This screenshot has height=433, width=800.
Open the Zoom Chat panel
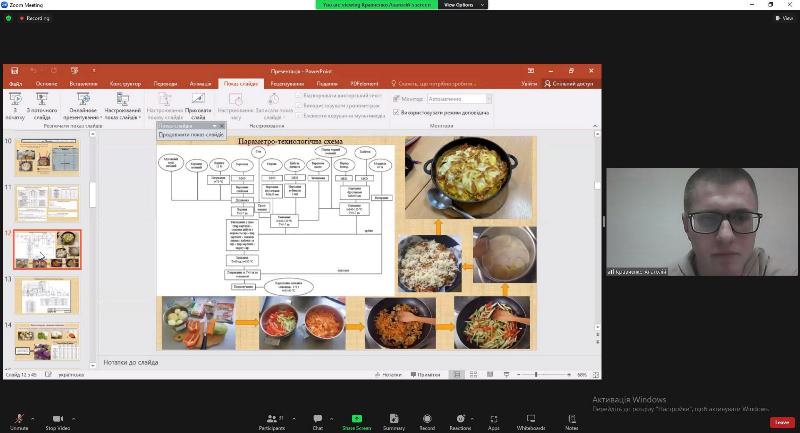[318, 418]
